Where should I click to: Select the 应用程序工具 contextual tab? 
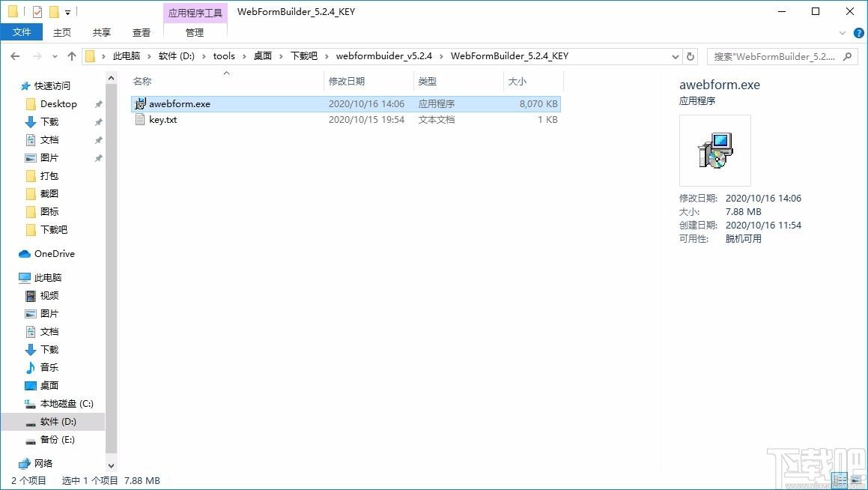(x=195, y=13)
